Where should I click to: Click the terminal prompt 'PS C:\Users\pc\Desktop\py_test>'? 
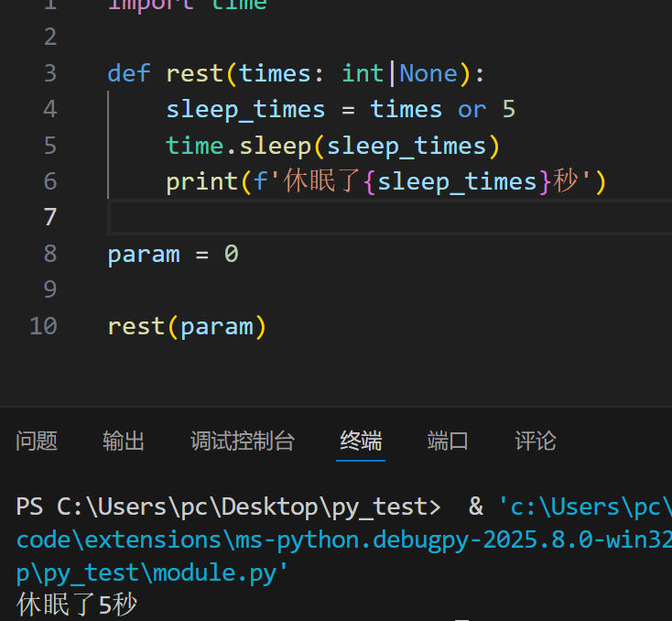point(228,507)
